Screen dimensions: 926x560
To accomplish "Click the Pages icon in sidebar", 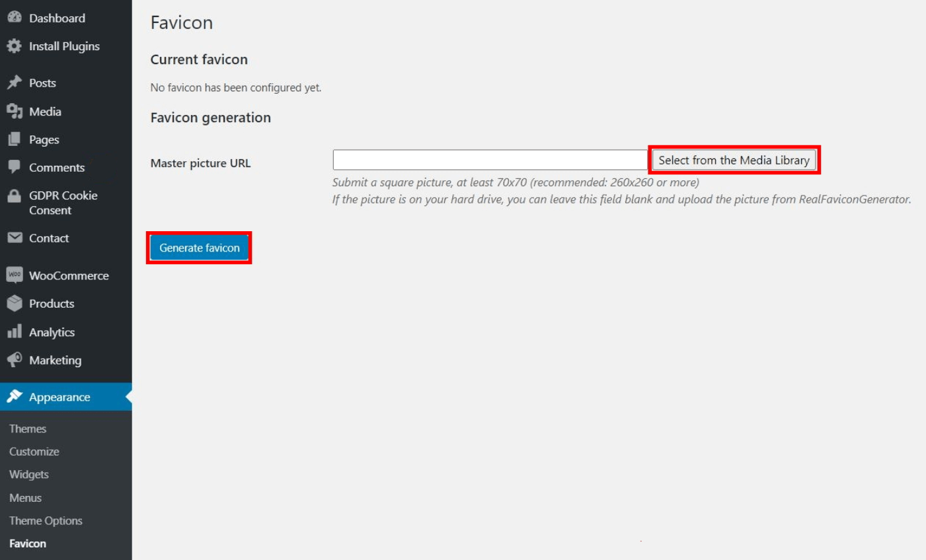I will (15, 139).
